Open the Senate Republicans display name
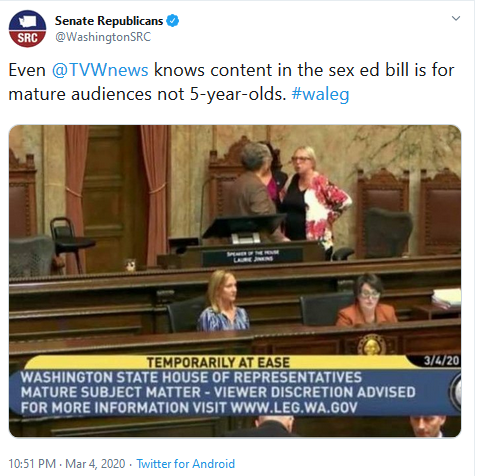 [x=109, y=21]
